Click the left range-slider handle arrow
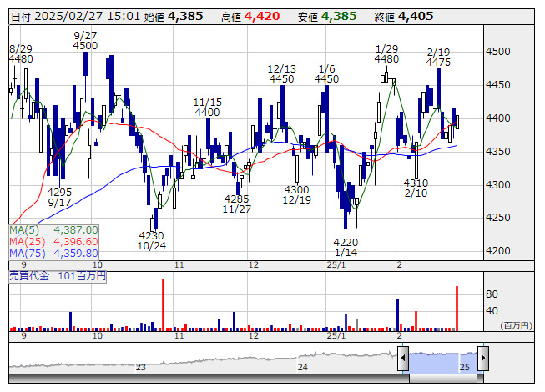This screenshot has width=545, height=392. coord(403,358)
